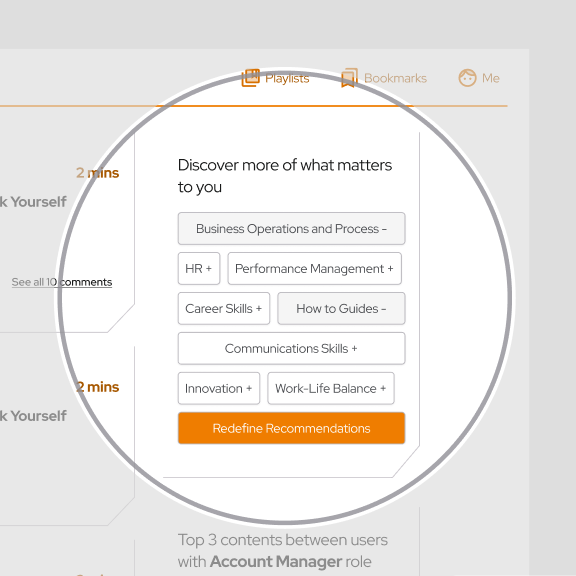Open the Playlists tab label

click(287, 78)
